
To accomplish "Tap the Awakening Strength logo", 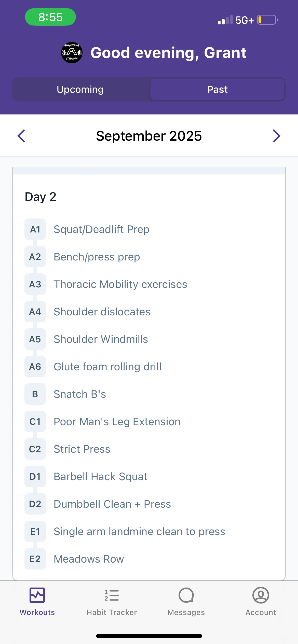I will click(72, 53).
